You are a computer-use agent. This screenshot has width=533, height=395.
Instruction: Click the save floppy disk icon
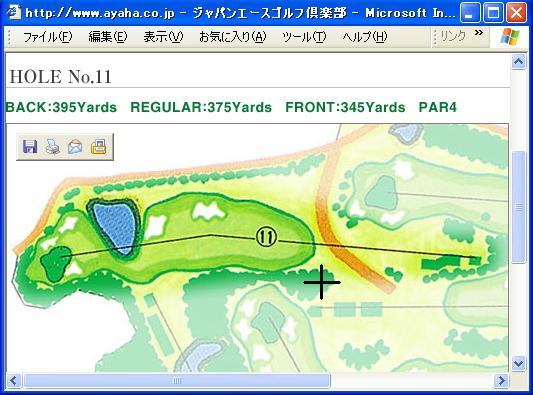[x=30, y=147]
